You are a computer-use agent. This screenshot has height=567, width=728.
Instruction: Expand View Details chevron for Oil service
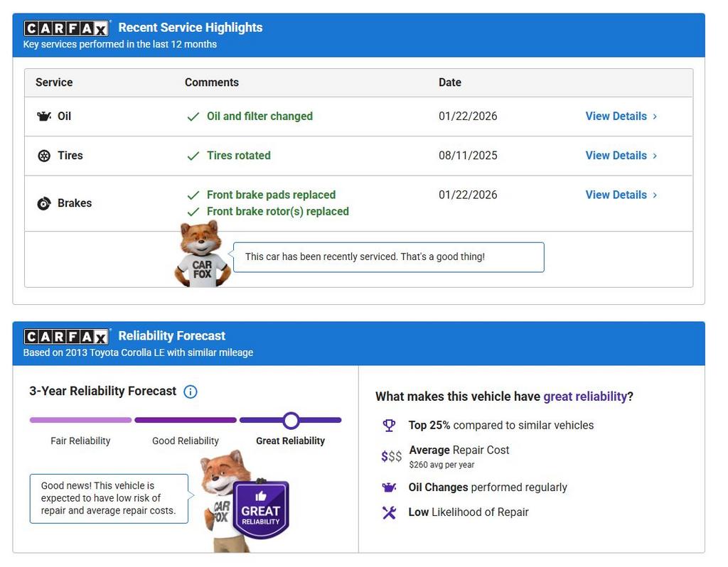(655, 117)
